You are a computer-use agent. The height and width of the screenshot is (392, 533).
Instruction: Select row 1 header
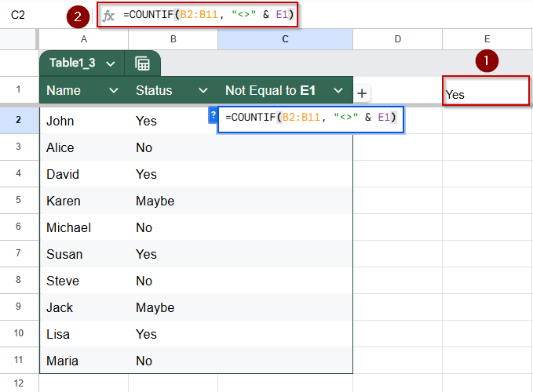(x=18, y=89)
